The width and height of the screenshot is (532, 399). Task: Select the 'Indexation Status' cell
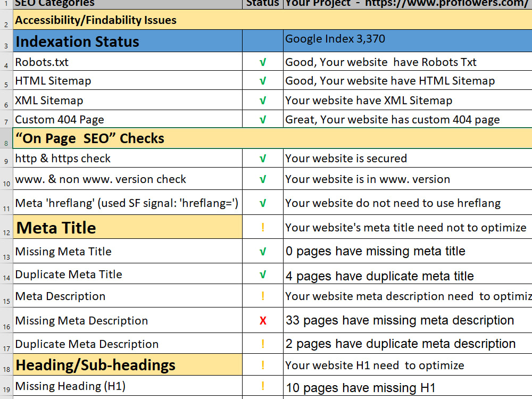pyautogui.click(x=128, y=41)
